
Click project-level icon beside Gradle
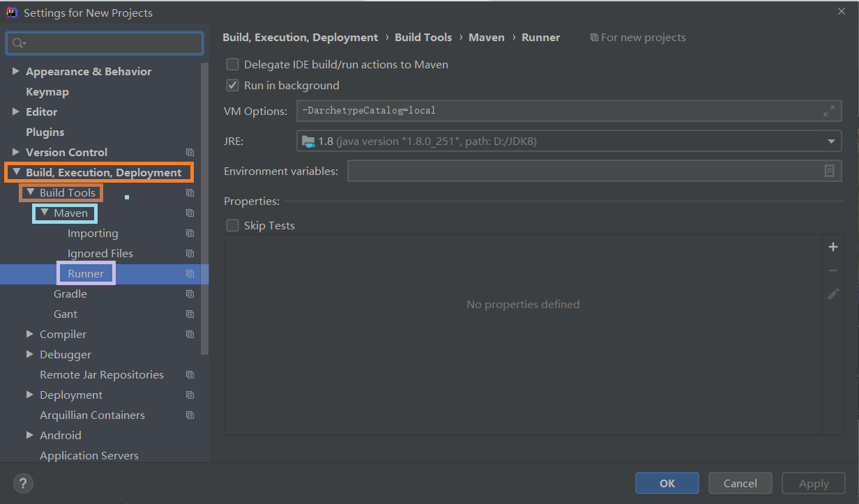point(190,293)
